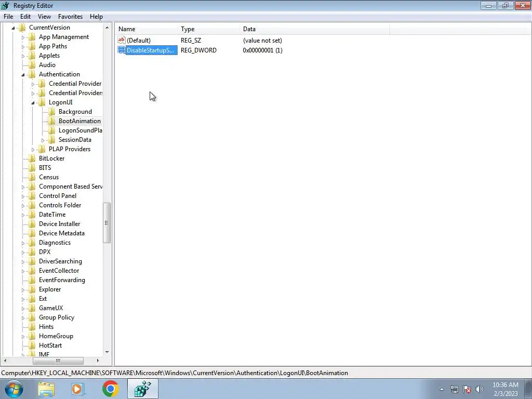Click the network status tray icon
The width and height of the screenshot is (532, 399).
click(x=454, y=390)
